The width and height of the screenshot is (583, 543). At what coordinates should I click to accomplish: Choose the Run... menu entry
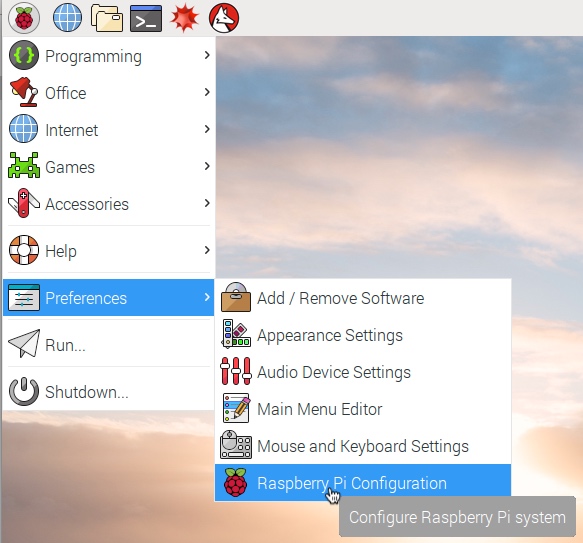coord(109,344)
